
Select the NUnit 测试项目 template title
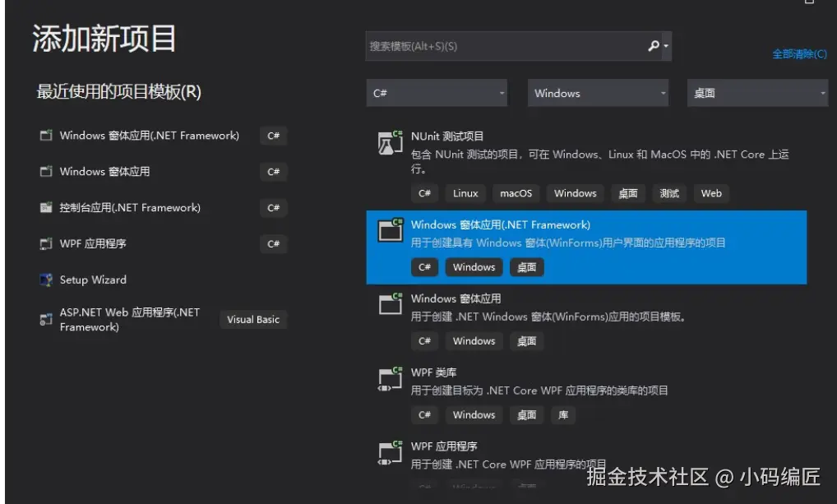point(447,136)
